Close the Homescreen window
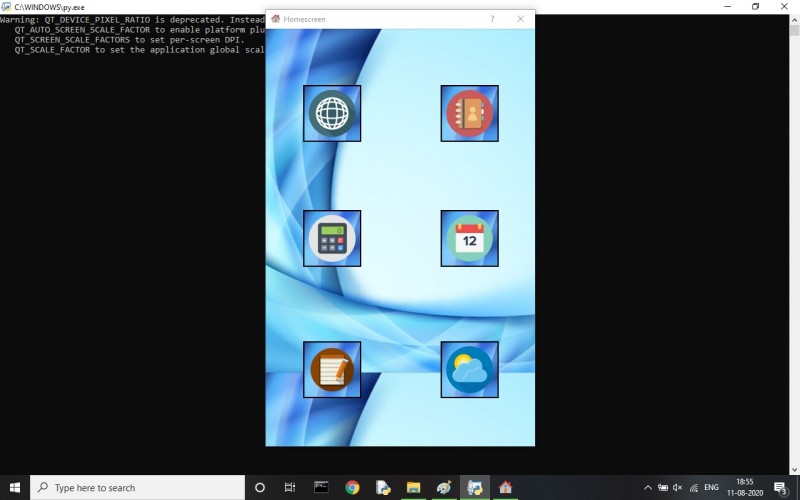The width and height of the screenshot is (800, 500). (x=520, y=19)
